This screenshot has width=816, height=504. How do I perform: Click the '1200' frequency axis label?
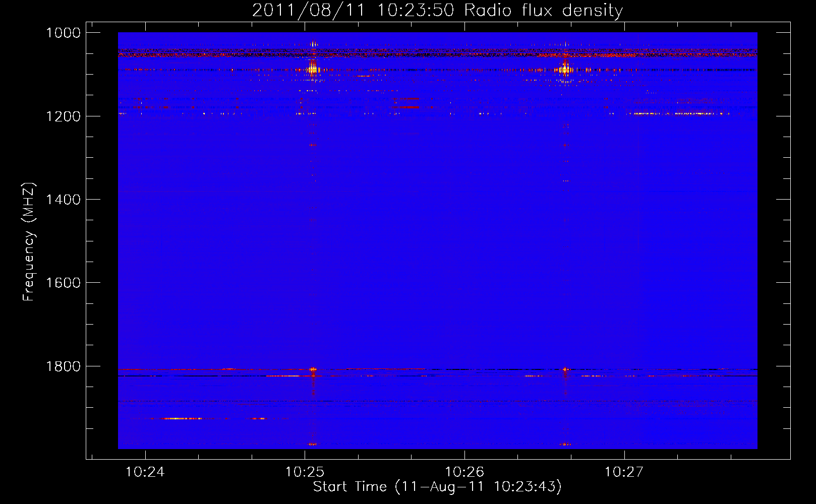pyautogui.click(x=63, y=116)
